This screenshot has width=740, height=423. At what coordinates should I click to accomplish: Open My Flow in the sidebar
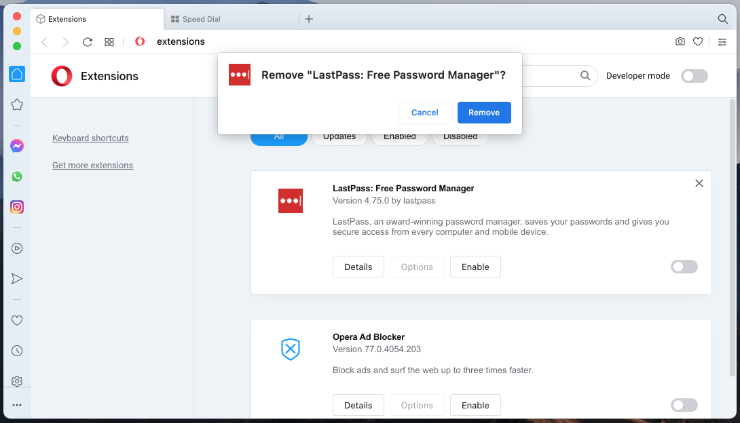17,279
